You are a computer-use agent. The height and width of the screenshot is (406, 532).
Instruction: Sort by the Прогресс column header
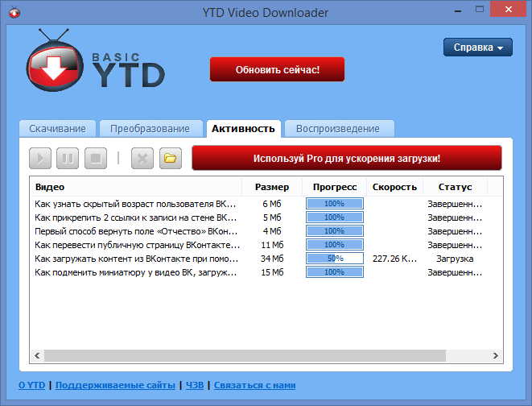[335, 187]
